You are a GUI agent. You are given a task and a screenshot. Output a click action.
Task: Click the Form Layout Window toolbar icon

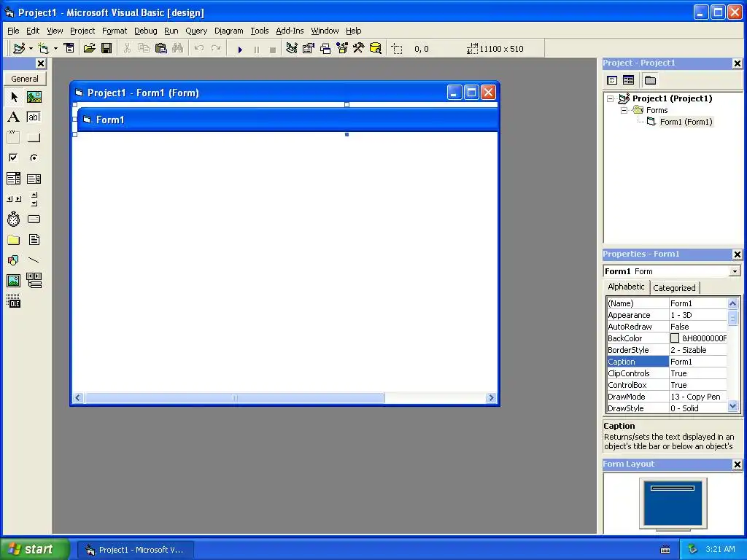coord(325,49)
